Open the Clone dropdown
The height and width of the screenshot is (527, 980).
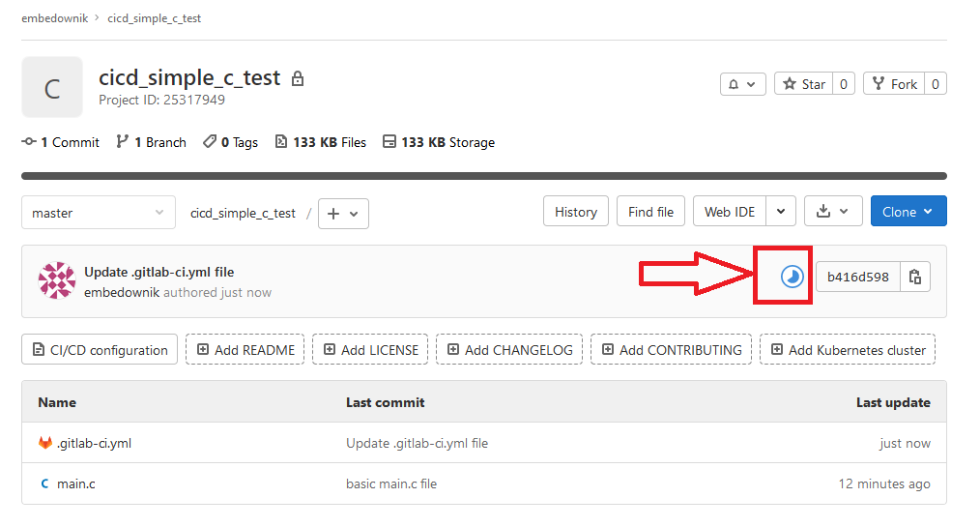tap(908, 212)
